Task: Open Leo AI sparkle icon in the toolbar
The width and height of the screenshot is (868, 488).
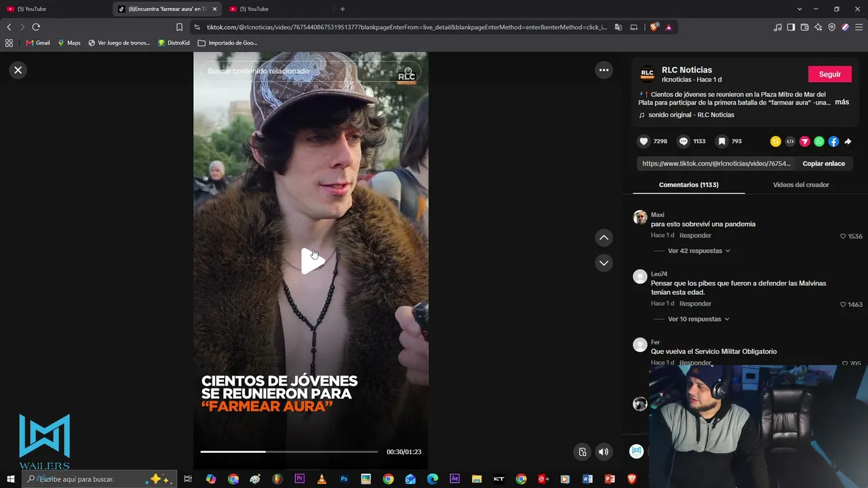Action: pos(818,27)
